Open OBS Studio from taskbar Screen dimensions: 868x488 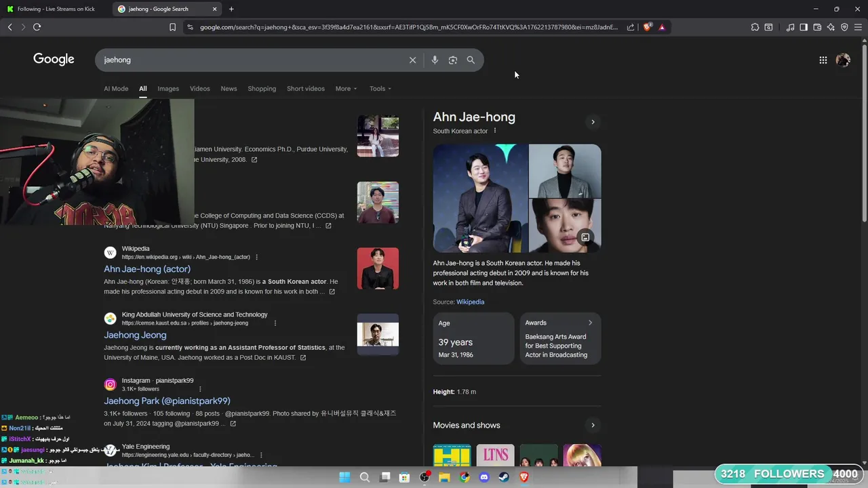(x=425, y=477)
